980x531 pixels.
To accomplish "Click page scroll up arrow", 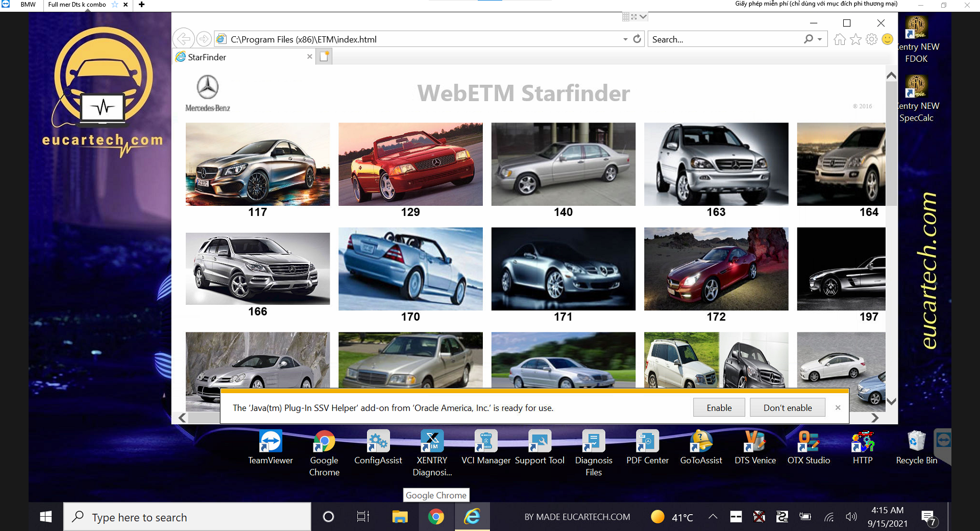I will pyautogui.click(x=891, y=75).
